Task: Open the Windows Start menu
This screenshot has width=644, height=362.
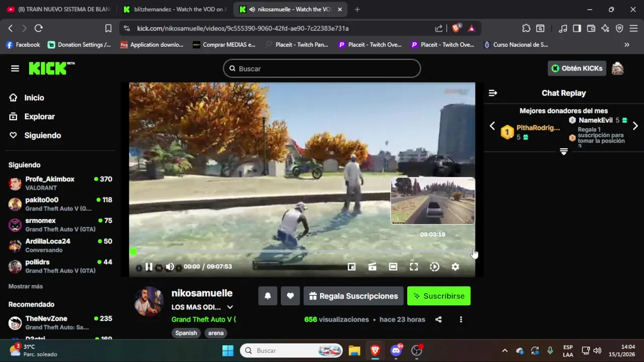Action: point(228,350)
